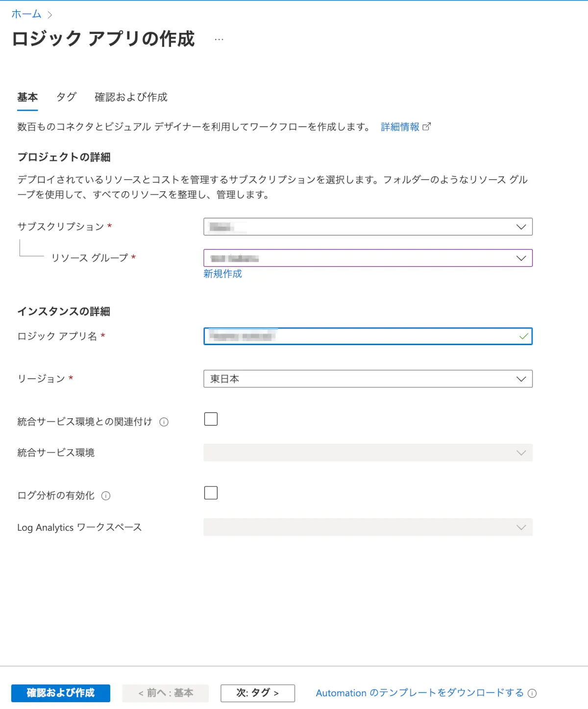The image size is (588, 709).
Task: Open Log Analytics ワークスペース dropdown
Action: (367, 527)
